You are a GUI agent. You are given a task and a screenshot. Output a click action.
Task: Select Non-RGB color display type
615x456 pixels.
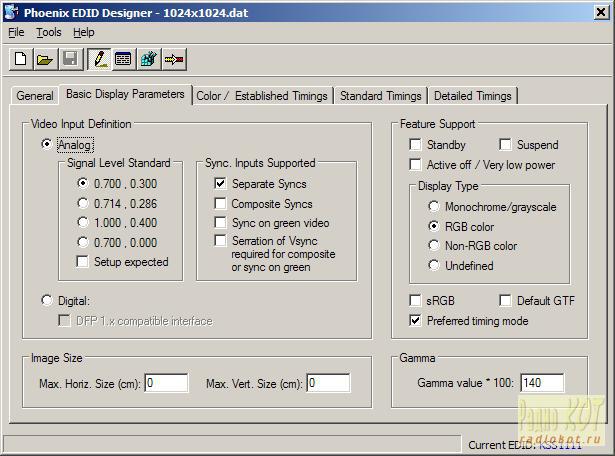pyautogui.click(x=434, y=245)
